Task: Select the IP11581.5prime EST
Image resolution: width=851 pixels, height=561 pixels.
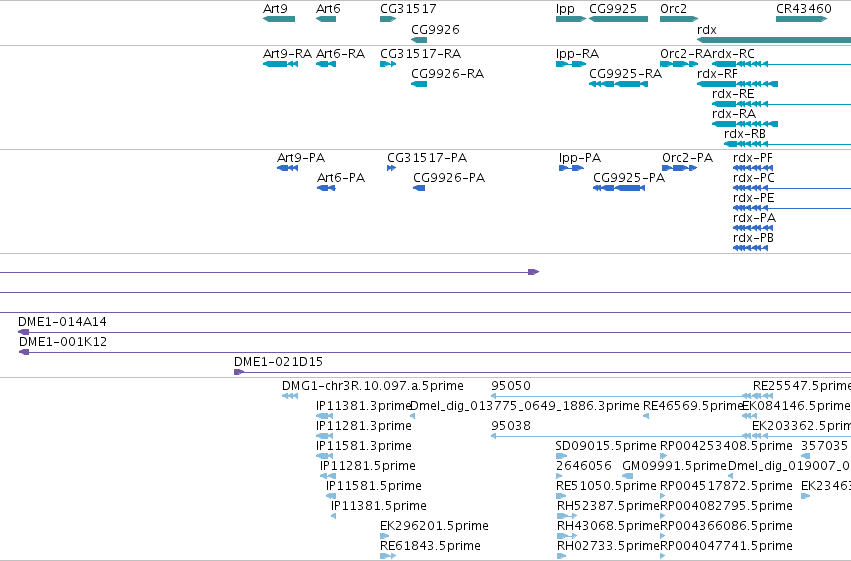Action: click(331, 496)
